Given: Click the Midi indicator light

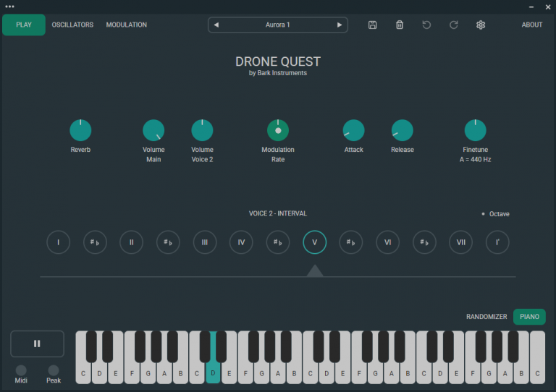Looking at the screenshot, I should point(21,370).
